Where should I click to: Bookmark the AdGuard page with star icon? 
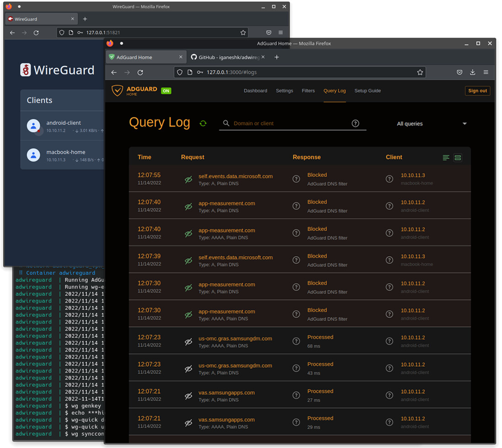[x=420, y=73]
